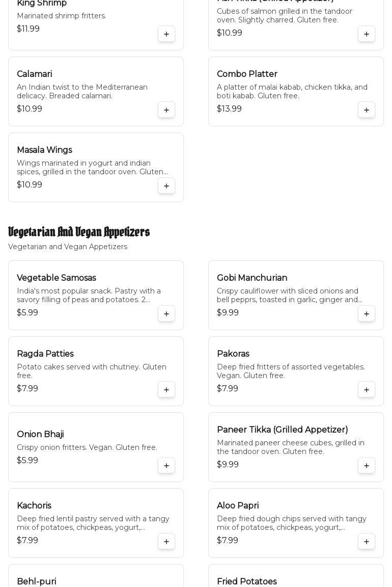The image size is (392, 587).
Task: Click the Vegetarian And Vegan Appetizers heading
Action: [x=79, y=232]
